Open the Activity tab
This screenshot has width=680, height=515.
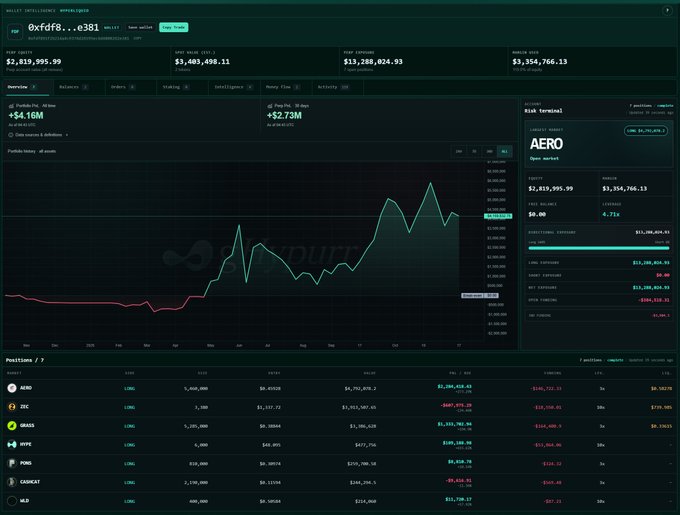point(337,87)
